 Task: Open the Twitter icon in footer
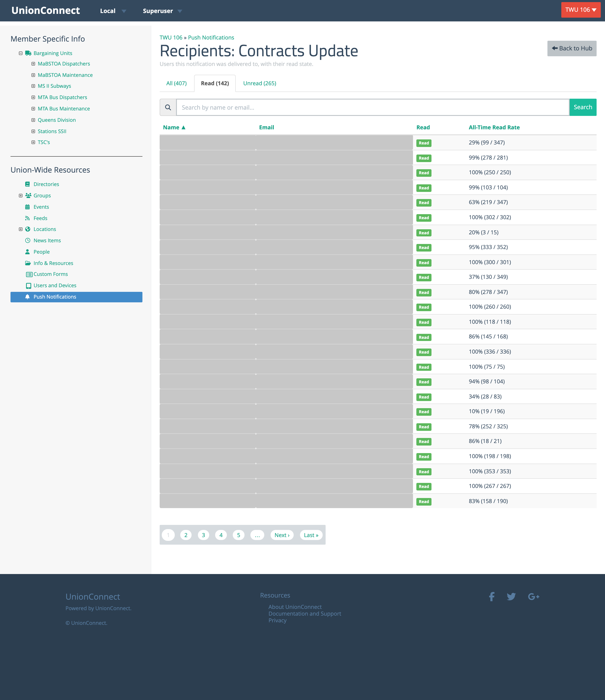click(x=511, y=597)
